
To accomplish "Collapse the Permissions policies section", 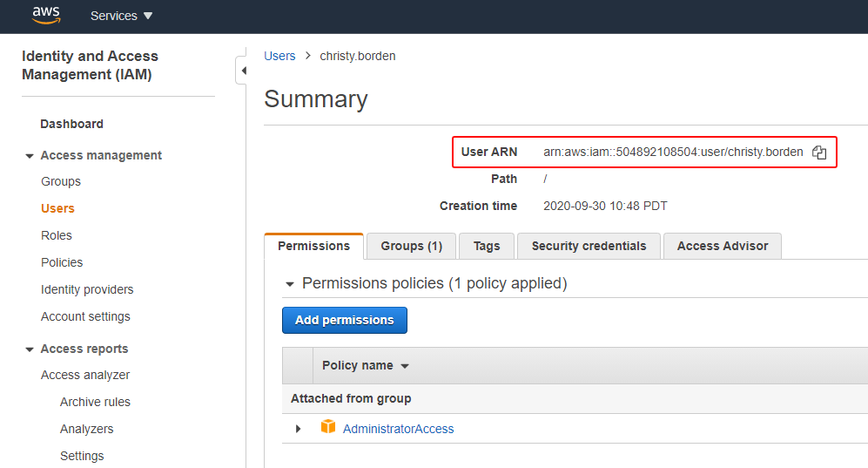I will [x=290, y=284].
